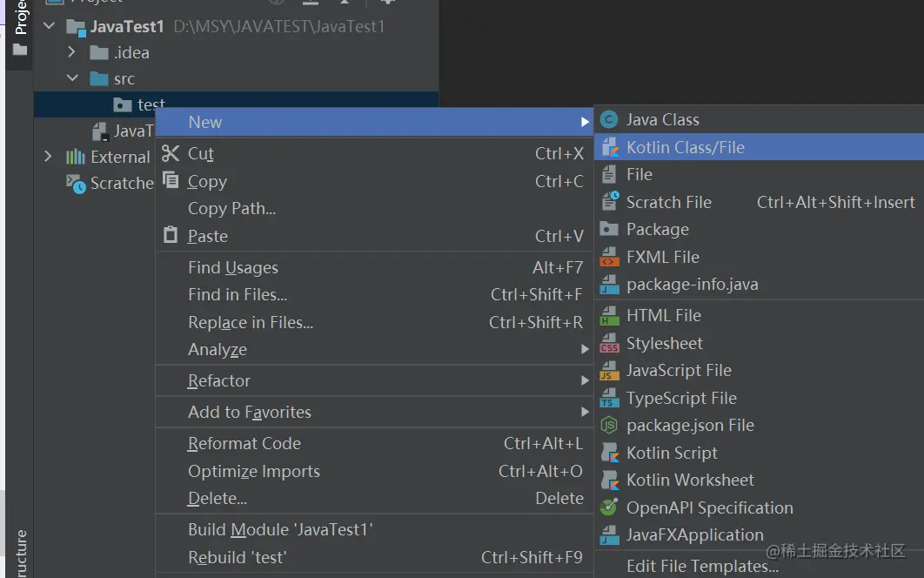The width and height of the screenshot is (924, 578).
Task: Click the .idea folder icon
Action: pos(99,53)
